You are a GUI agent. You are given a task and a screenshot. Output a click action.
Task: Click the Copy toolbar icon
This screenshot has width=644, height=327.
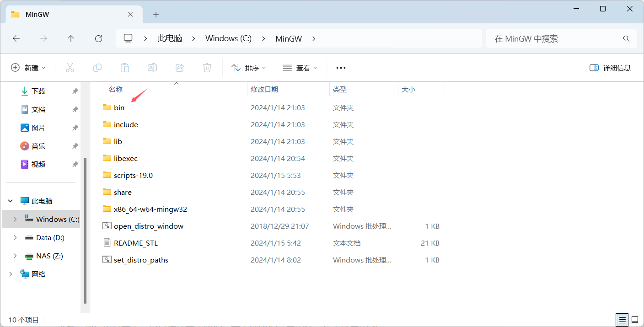(97, 68)
